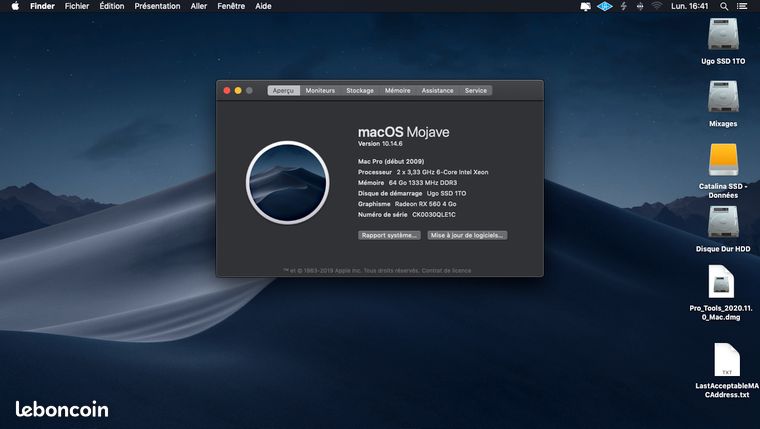
Task: Click the Radeon RX 560 4 Go text
Action: (426, 204)
